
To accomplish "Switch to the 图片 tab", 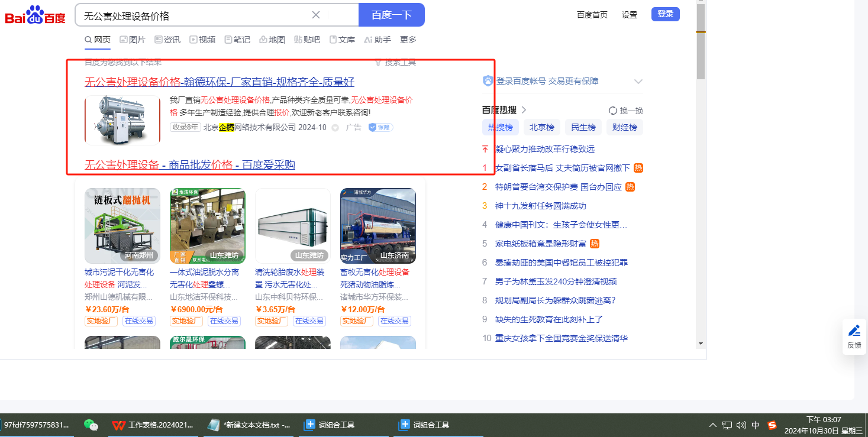I will (133, 40).
